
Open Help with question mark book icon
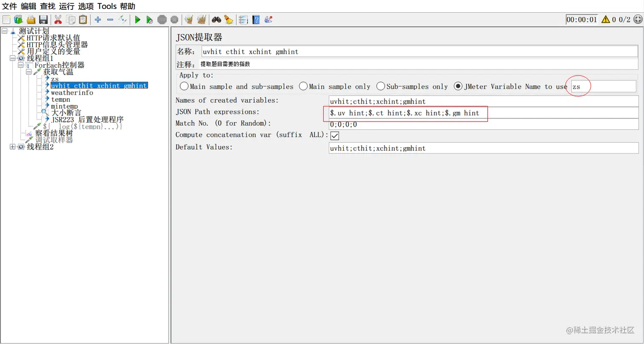click(x=256, y=20)
